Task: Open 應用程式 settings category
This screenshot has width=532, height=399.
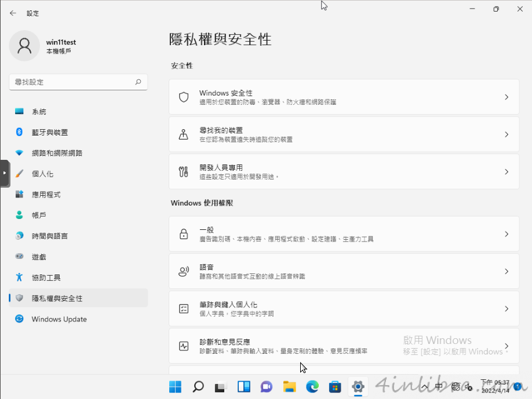Action: [78, 195]
